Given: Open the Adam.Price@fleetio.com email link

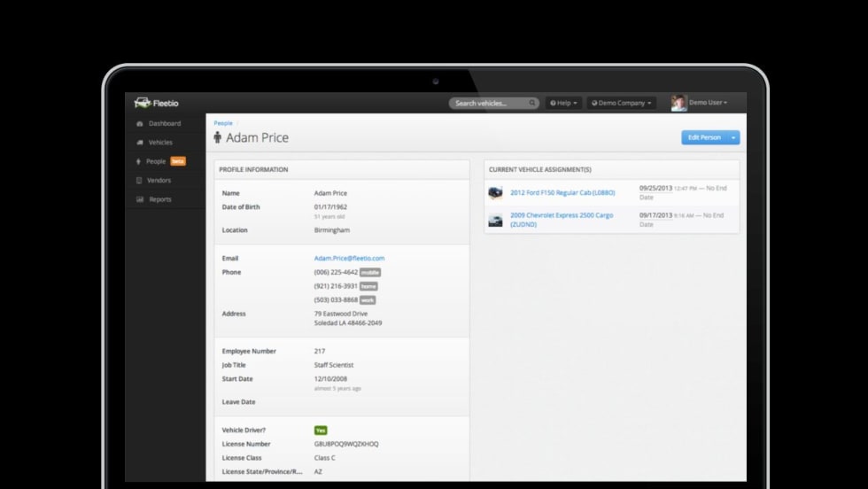Looking at the screenshot, I should 349,259.
